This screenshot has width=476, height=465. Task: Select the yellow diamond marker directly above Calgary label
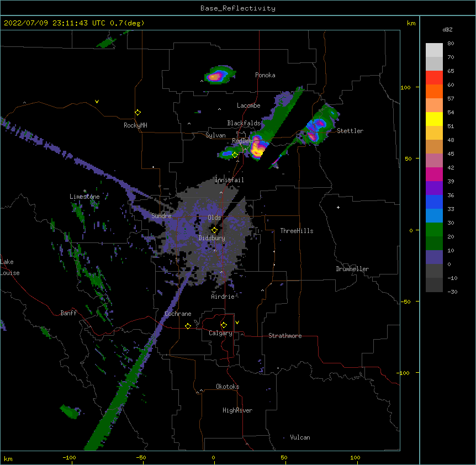tap(224, 325)
